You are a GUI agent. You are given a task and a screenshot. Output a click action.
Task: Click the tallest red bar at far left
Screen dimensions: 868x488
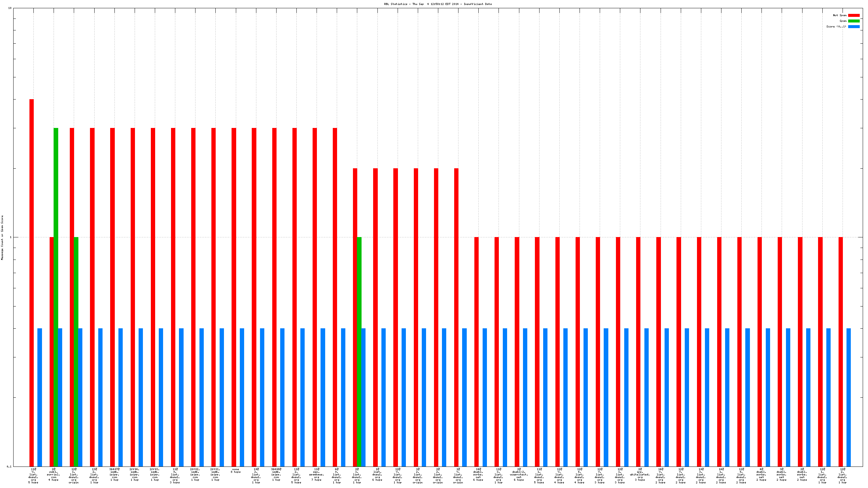tap(31, 282)
